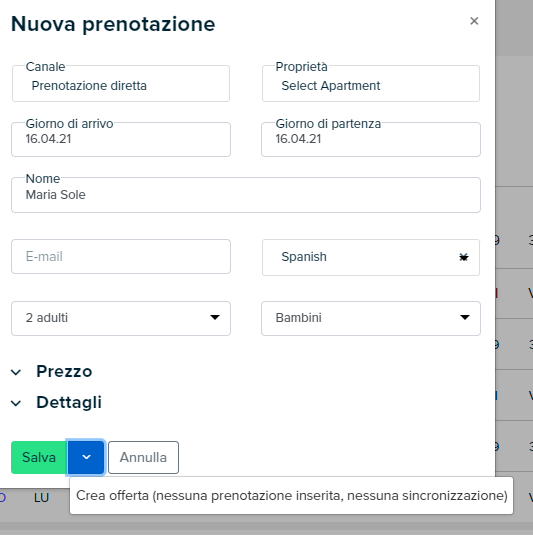Image resolution: width=533 pixels, height=535 pixels.
Task: Click the Prezzo section heading
Action: 64,372
